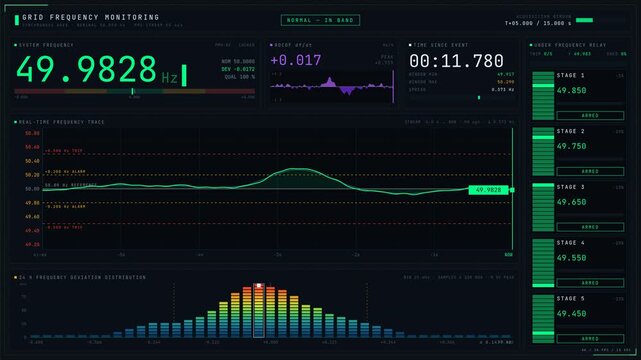Screen dimensions: 641x360
Task: Click the SYSTEM FREQUENCY heading
Action: (46, 45)
